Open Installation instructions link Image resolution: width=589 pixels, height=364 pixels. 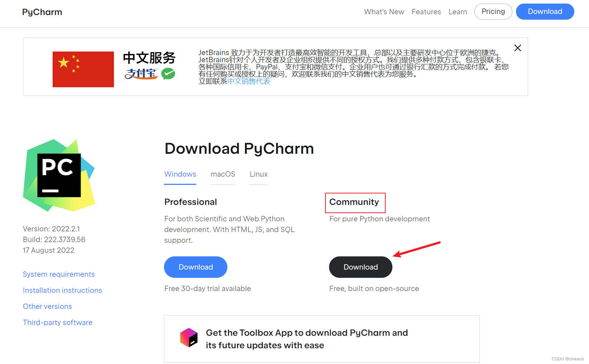pos(62,290)
